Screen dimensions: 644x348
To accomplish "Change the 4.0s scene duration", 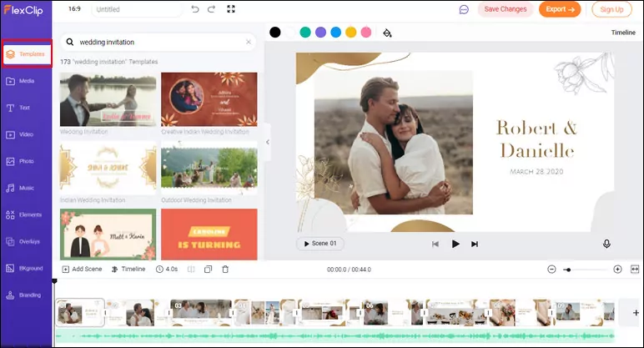I will pos(167,269).
